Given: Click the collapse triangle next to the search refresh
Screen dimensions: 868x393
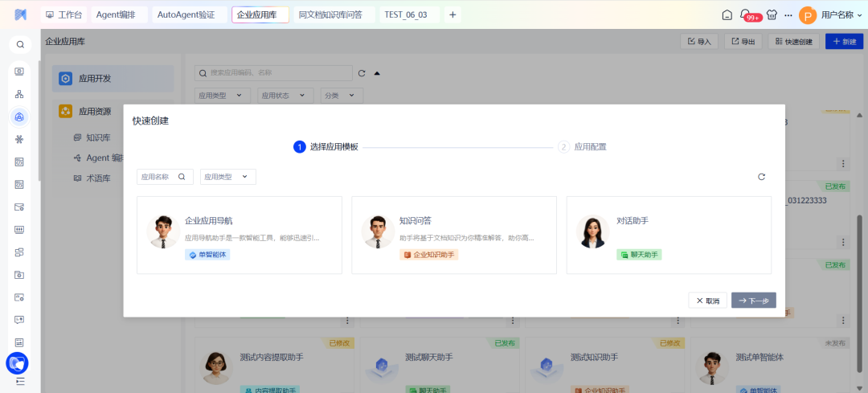Looking at the screenshot, I should (377, 73).
